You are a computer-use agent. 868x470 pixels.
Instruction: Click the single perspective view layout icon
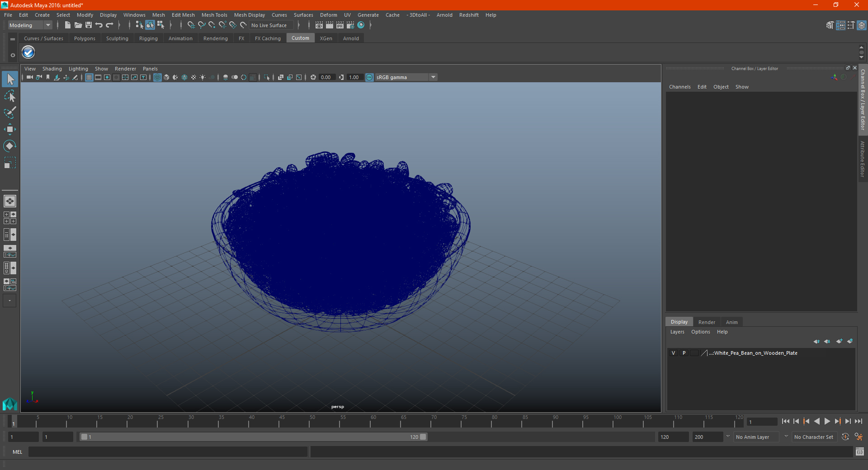(x=10, y=201)
